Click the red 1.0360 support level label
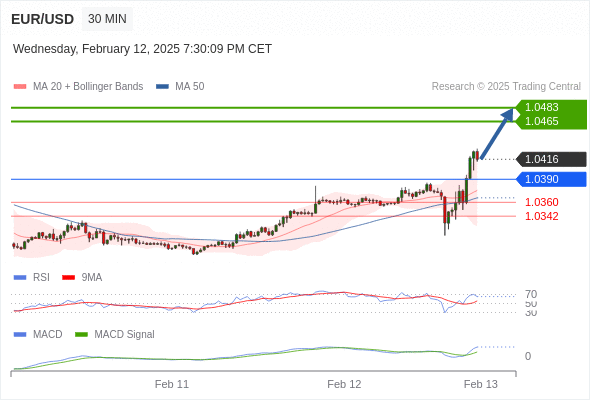Screen dimensions: 590x400 (x=541, y=202)
